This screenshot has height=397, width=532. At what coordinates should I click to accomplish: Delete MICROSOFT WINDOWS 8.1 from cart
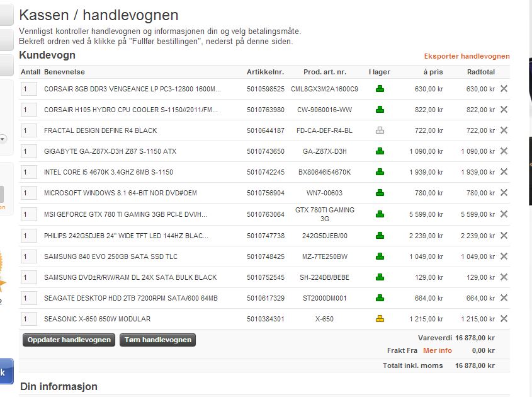coord(504,193)
